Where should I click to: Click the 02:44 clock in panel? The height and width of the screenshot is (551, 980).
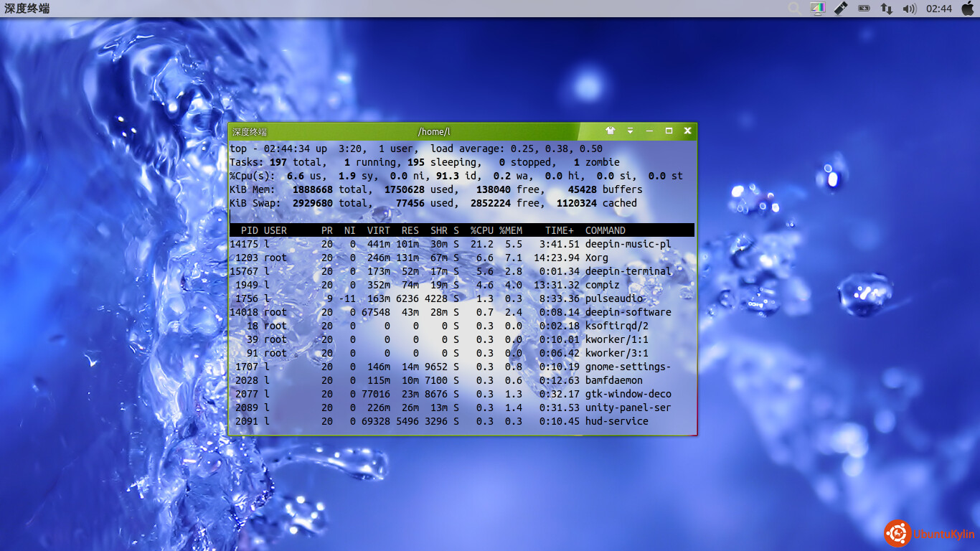[x=939, y=9]
